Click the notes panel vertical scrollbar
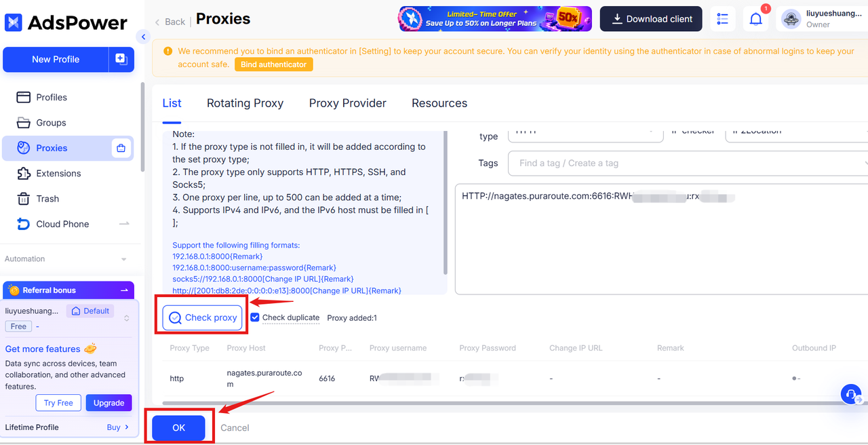This screenshot has height=445, width=868. (445, 204)
